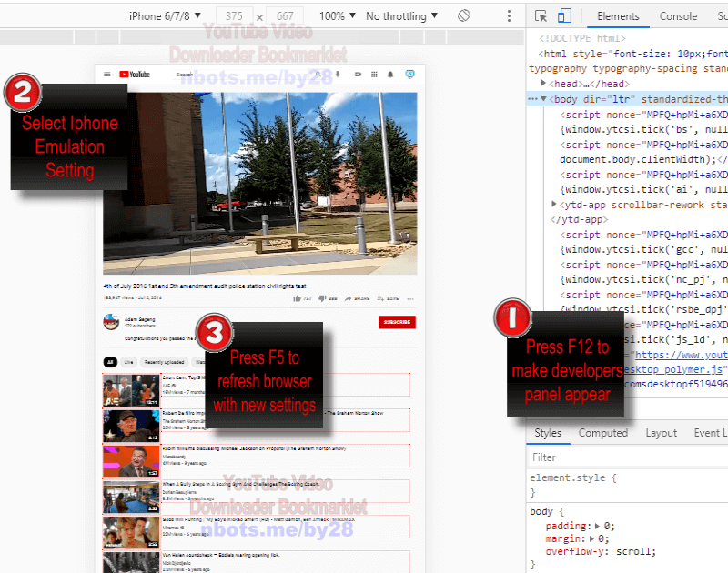
Task: Expand the padding property triangle
Action: 598,526
